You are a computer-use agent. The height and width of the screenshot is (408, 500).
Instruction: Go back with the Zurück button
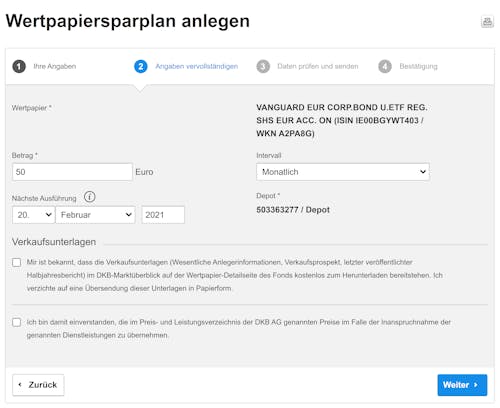click(38, 385)
